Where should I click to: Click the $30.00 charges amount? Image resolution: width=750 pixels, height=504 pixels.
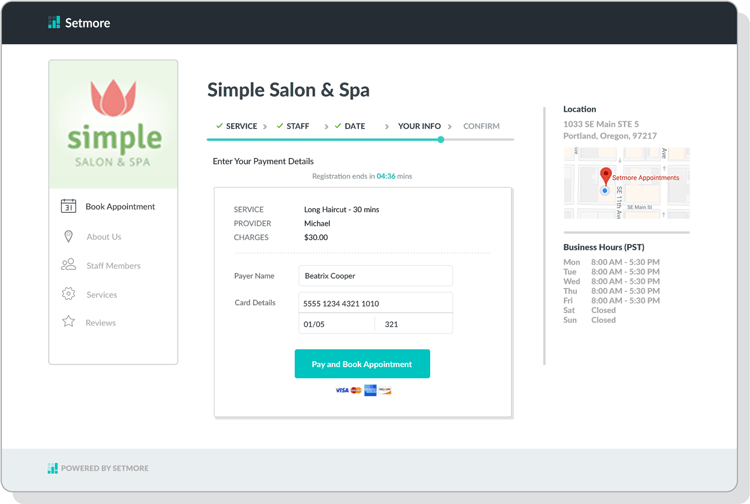pyautogui.click(x=316, y=237)
